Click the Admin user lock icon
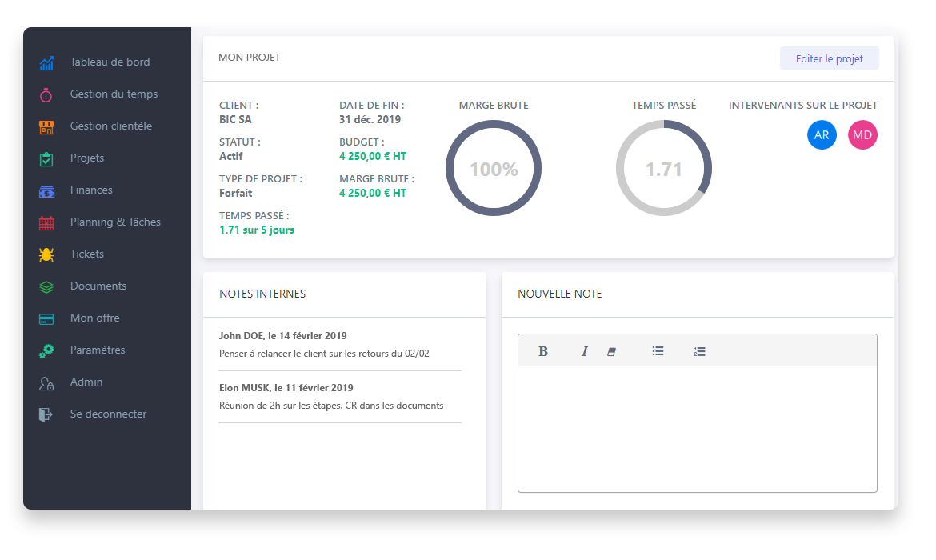This screenshot has height=560, width=936. (46, 383)
